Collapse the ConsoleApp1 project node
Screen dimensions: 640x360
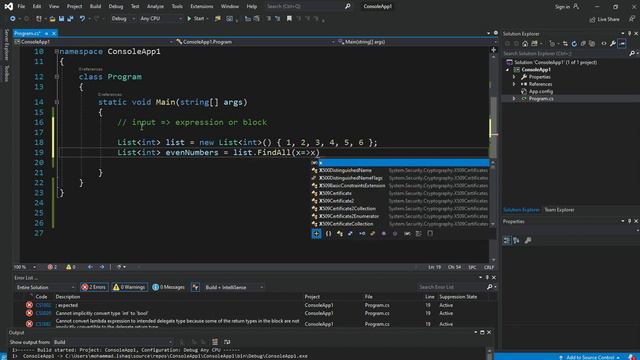coord(508,70)
